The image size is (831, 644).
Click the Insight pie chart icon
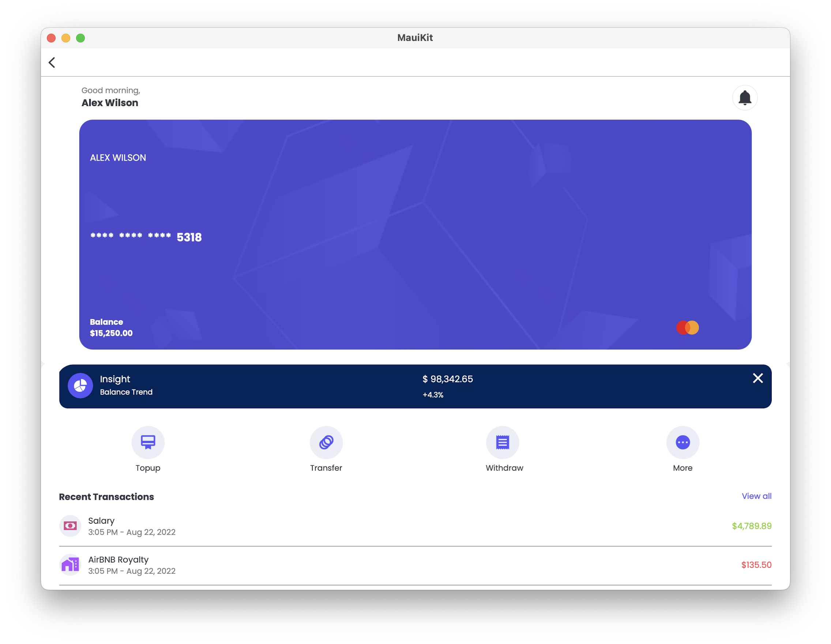[x=80, y=386]
